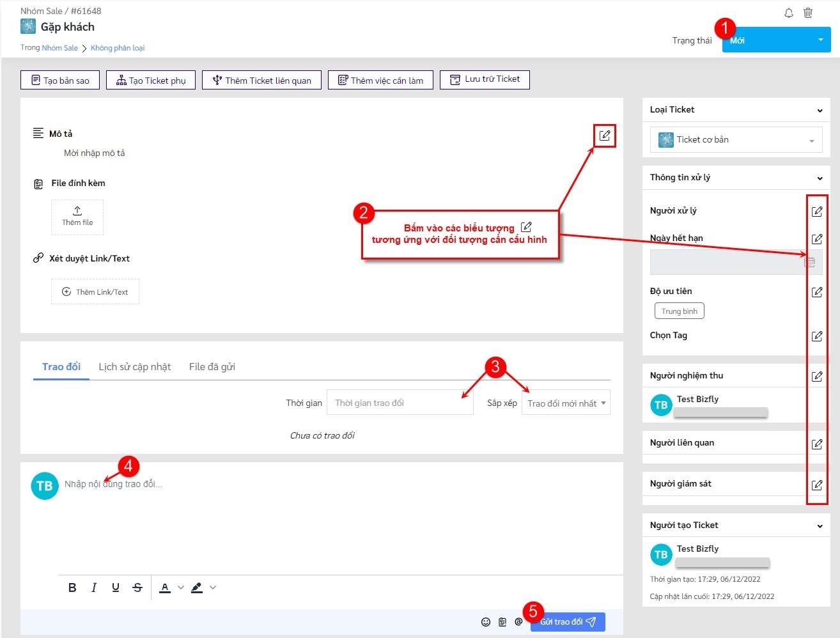Edit the Mô tả description via pencil icon

click(604, 136)
